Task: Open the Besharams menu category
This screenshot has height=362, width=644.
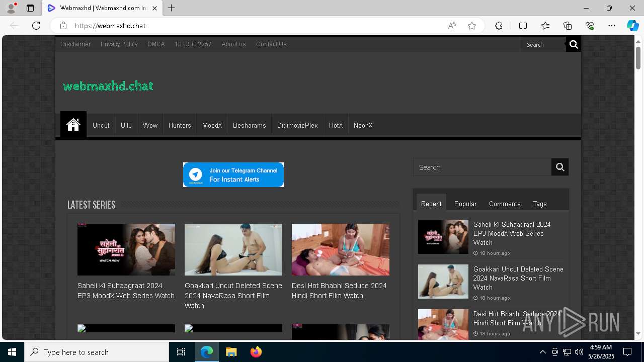Action: [250, 125]
